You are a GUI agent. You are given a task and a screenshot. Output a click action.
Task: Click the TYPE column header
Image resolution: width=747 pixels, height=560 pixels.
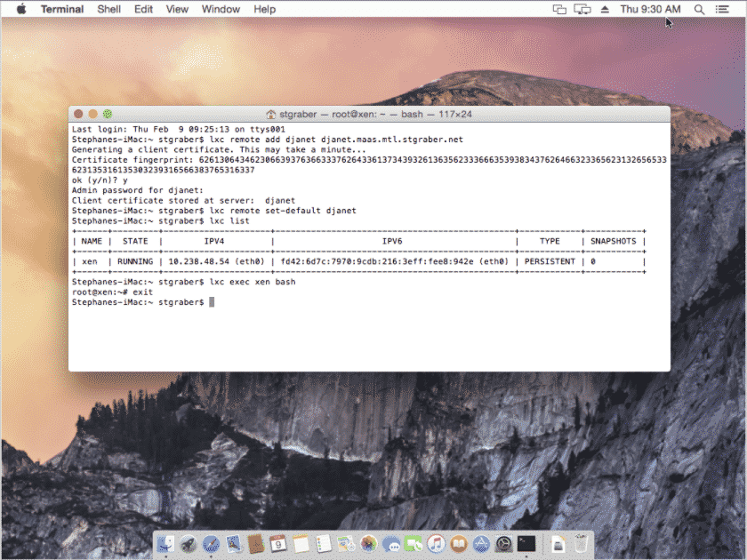coord(550,241)
